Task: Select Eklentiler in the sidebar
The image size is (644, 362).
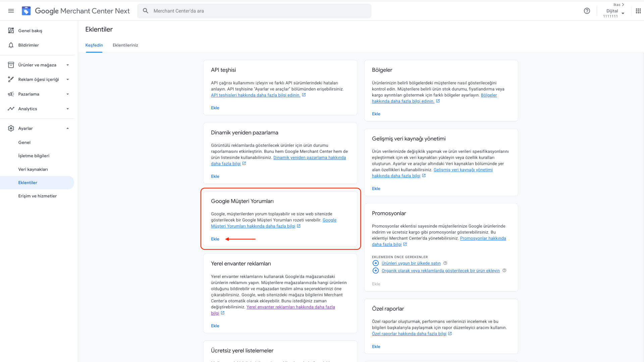Action: [37, 183]
